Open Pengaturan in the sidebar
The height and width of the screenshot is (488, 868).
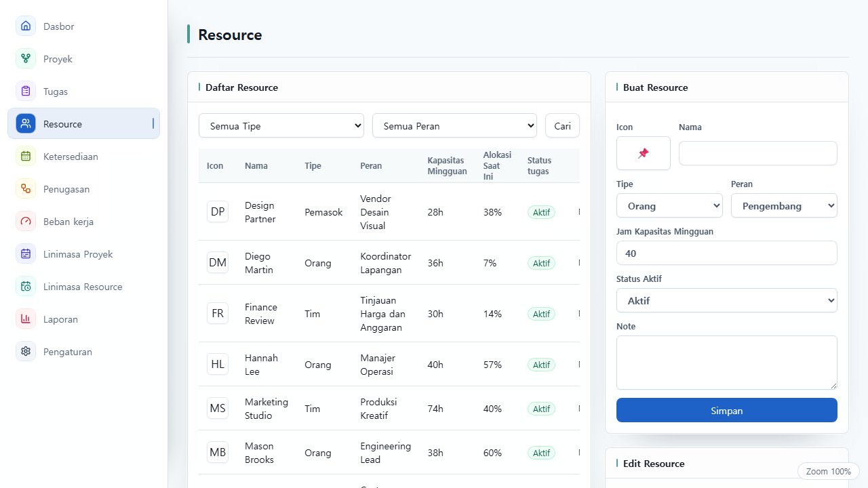(83, 352)
